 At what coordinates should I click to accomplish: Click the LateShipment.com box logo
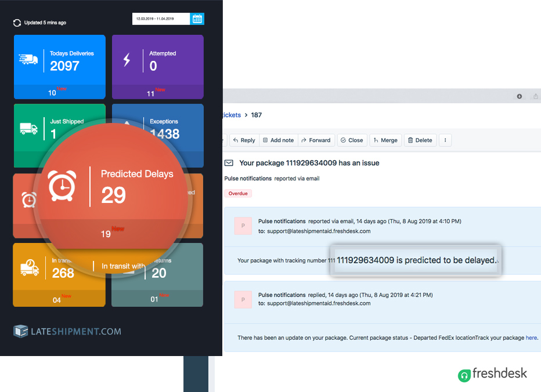[21, 331]
